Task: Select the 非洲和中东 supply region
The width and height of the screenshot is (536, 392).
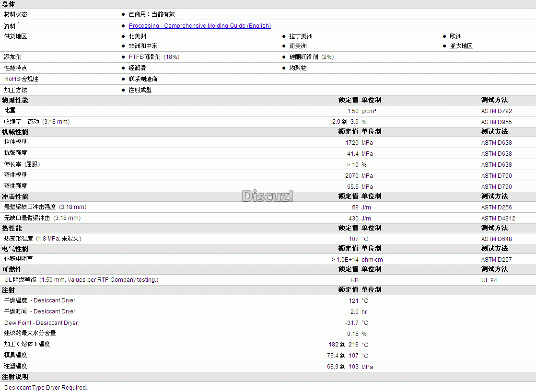Action: [143, 46]
